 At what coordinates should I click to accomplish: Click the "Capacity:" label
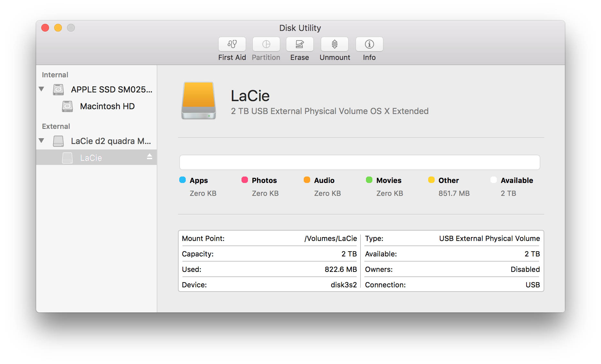pos(198,254)
